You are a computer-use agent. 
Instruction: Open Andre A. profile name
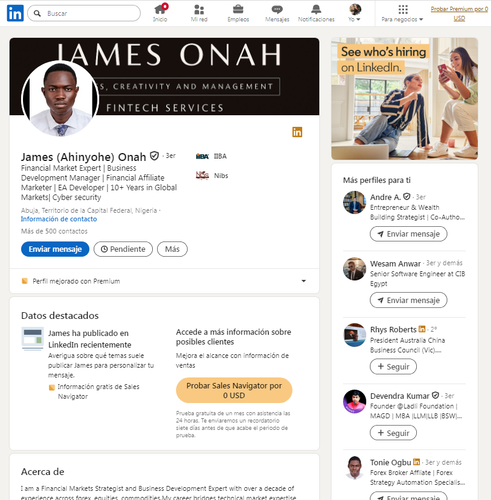pyautogui.click(x=385, y=197)
